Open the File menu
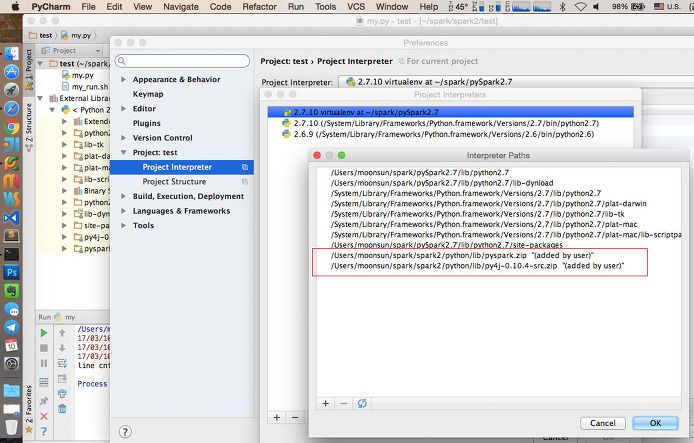Image resolution: width=694 pixels, height=443 pixels. (88, 7)
